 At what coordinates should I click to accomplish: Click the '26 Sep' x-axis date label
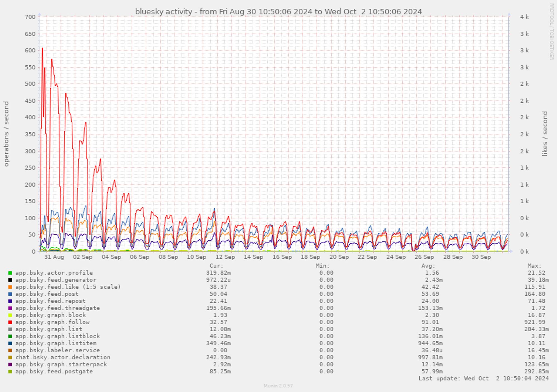(x=424, y=257)
